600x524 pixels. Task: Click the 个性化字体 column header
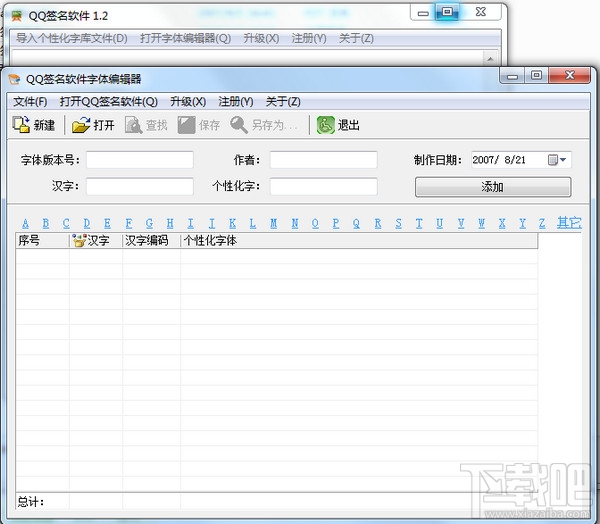point(359,241)
